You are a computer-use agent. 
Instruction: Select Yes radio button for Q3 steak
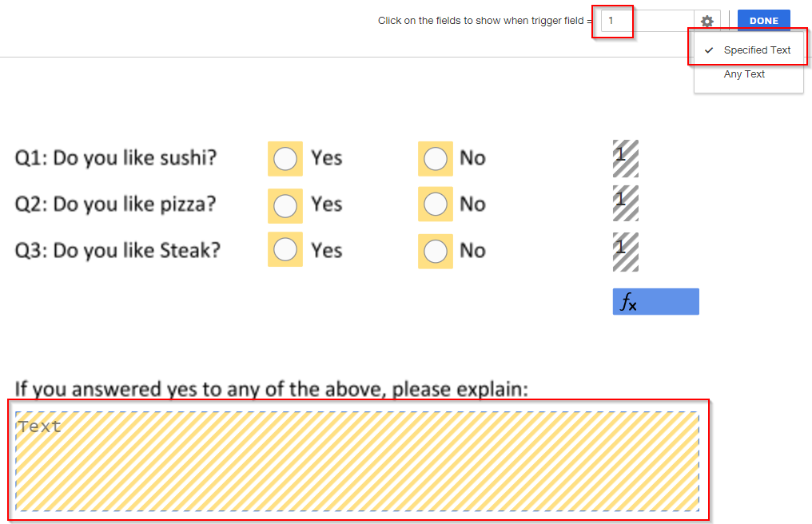pyautogui.click(x=285, y=250)
